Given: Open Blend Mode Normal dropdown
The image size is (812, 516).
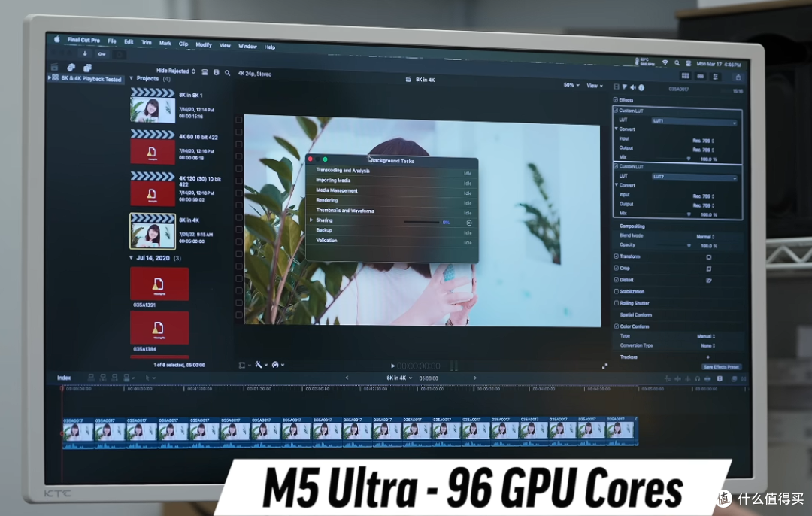Looking at the screenshot, I should coord(705,237).
